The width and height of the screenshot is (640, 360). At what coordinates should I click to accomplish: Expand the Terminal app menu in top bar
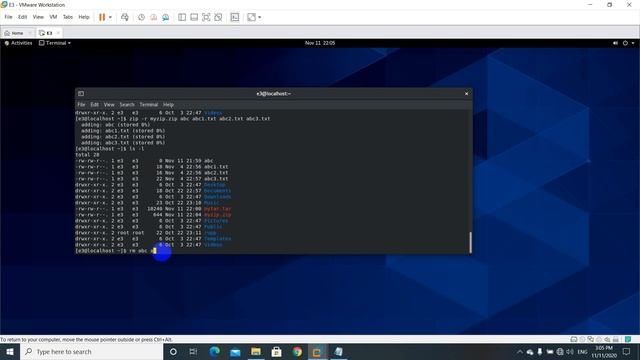(x=55, y=43)
